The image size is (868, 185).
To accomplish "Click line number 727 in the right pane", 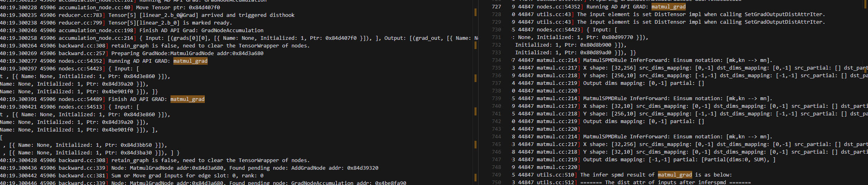I will pyautogui.click(x=496, y=7).
